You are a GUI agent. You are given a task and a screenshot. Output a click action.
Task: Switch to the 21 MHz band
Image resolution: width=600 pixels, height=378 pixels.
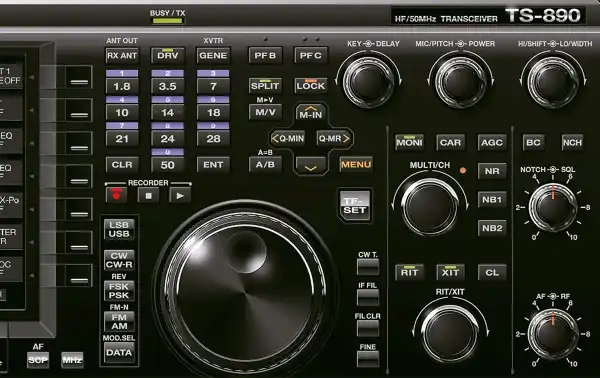[x=122, y=138]
